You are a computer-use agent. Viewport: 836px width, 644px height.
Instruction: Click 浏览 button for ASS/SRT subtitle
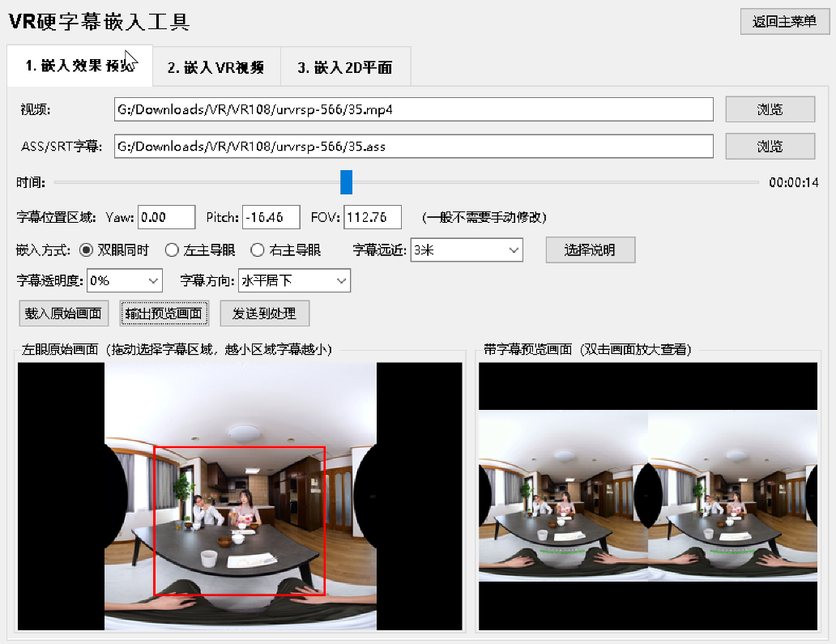pos(770,146)
